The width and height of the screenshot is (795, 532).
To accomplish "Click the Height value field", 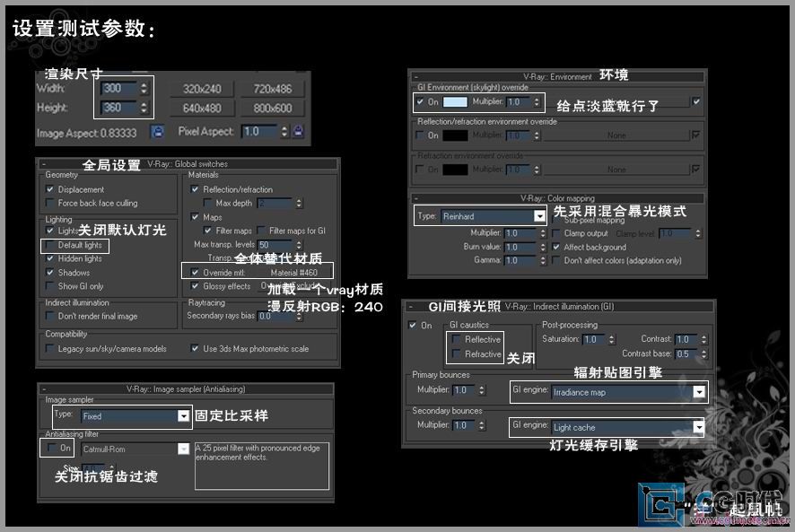I will (x=119, y=108).
